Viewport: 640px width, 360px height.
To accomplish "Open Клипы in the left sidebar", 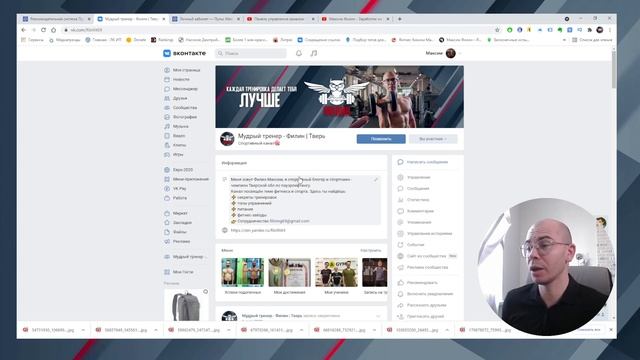I will coord(176,145).
